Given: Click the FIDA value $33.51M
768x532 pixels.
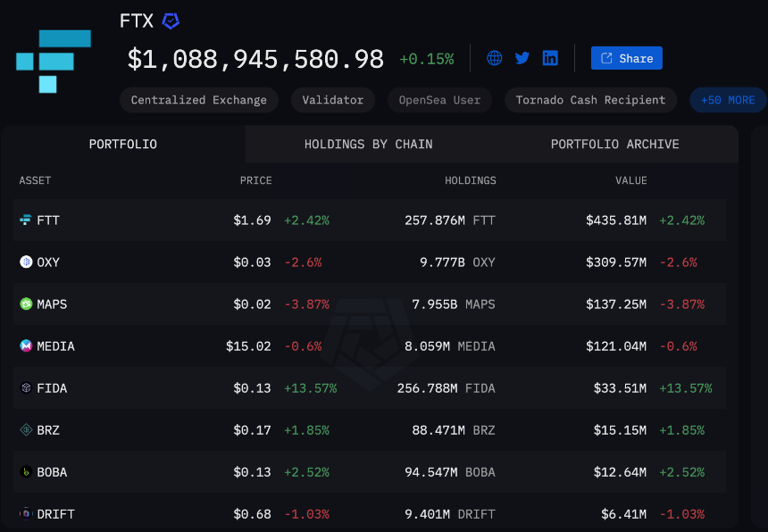Looking at the screenshot, I should (620, 388).
